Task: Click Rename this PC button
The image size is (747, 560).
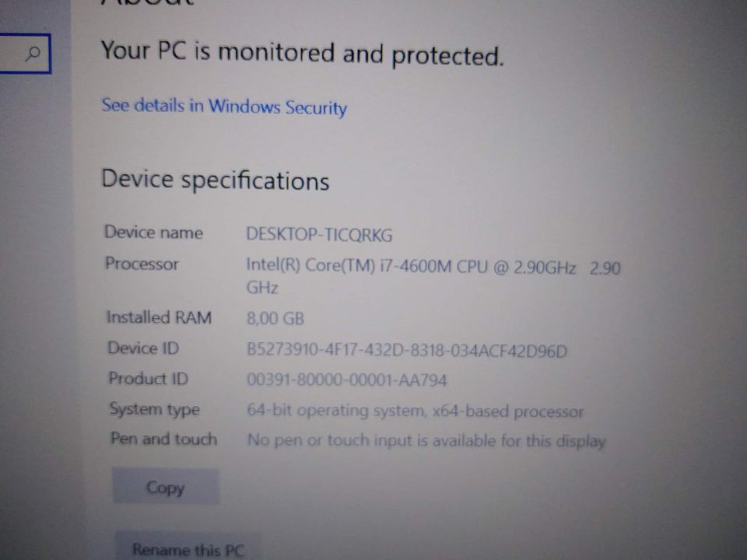Action: point(188,548)
